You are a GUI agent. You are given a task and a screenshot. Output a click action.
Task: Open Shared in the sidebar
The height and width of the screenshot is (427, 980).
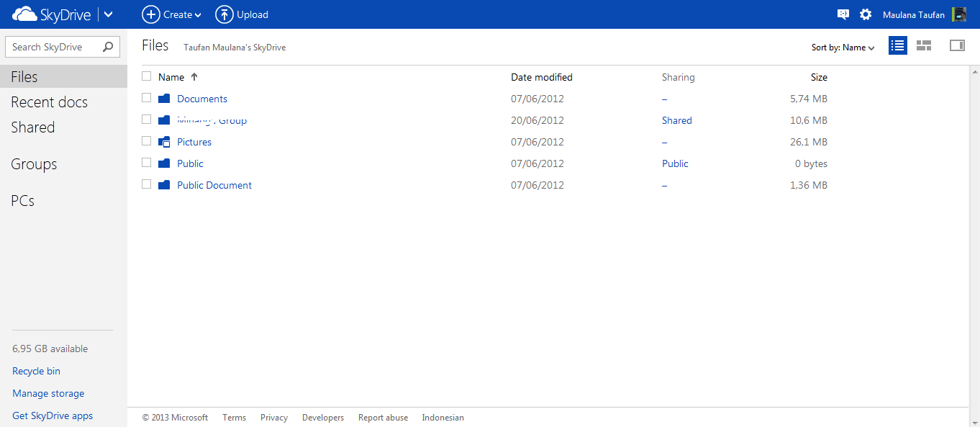click(x=32, y=127)
